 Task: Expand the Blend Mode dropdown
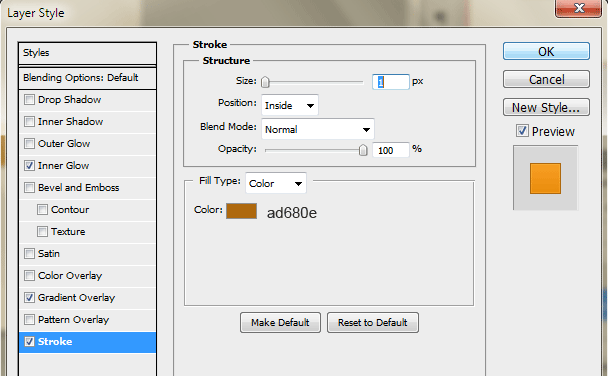[318, 129]
